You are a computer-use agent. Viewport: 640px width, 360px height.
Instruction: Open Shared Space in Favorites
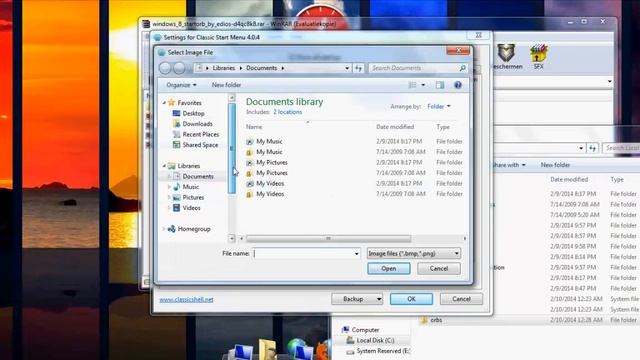point(200,145)
